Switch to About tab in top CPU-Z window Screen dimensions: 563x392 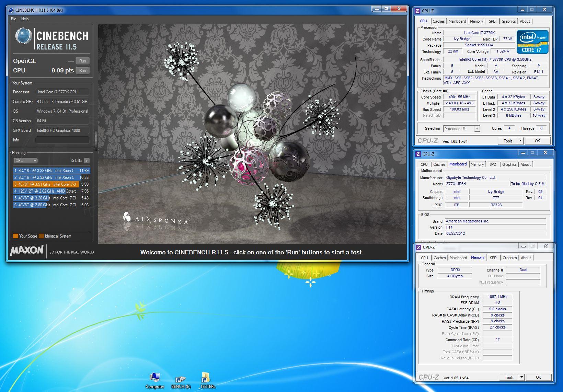click(525, 21)
